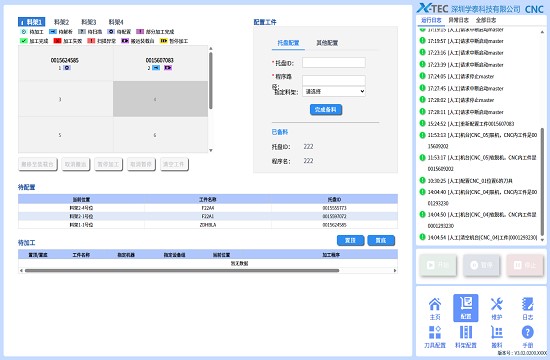The width and height of the screenshot is (550, 360).
Task: Select the 待配置 row with F22A1
Action: (208, 216)
